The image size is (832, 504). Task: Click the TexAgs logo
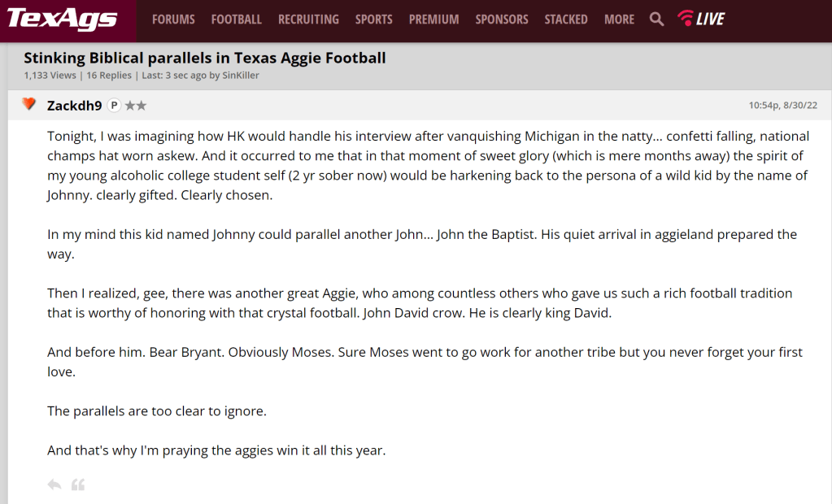point(62,19)
